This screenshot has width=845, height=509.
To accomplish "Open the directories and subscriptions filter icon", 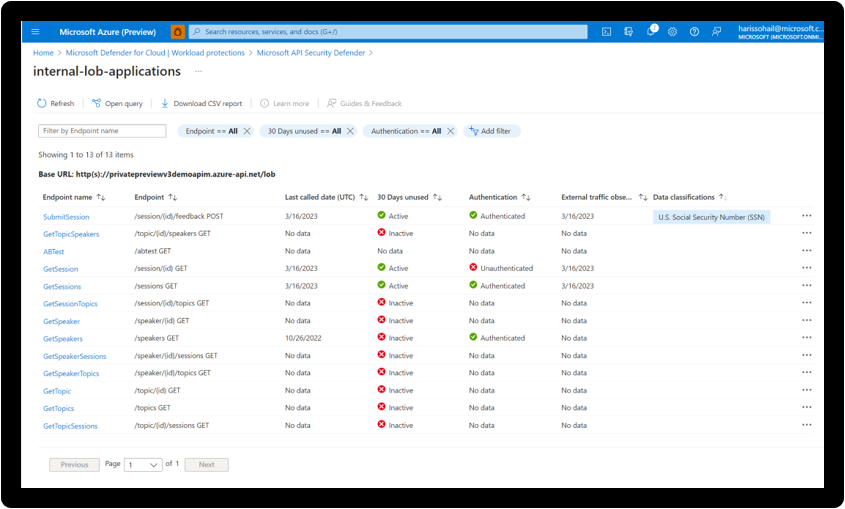I will pyautogui.click(x=628, y=32).
